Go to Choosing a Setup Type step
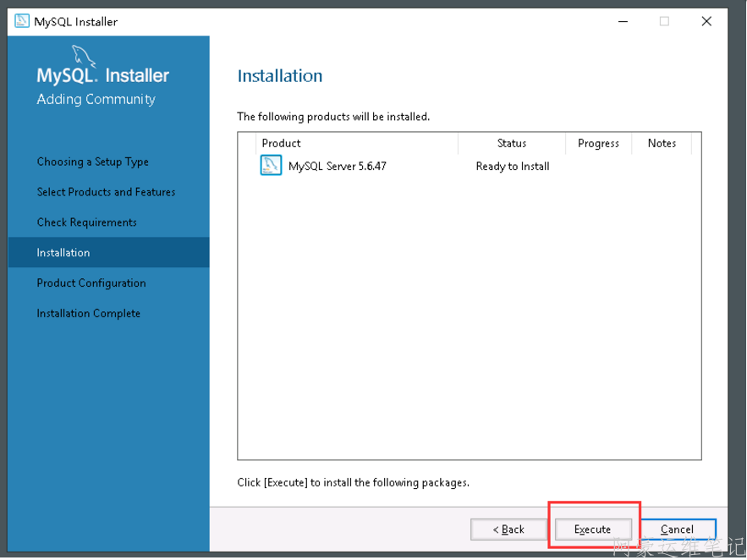The width and height of the screenshot is (747, 560). (x=93, y=162)
